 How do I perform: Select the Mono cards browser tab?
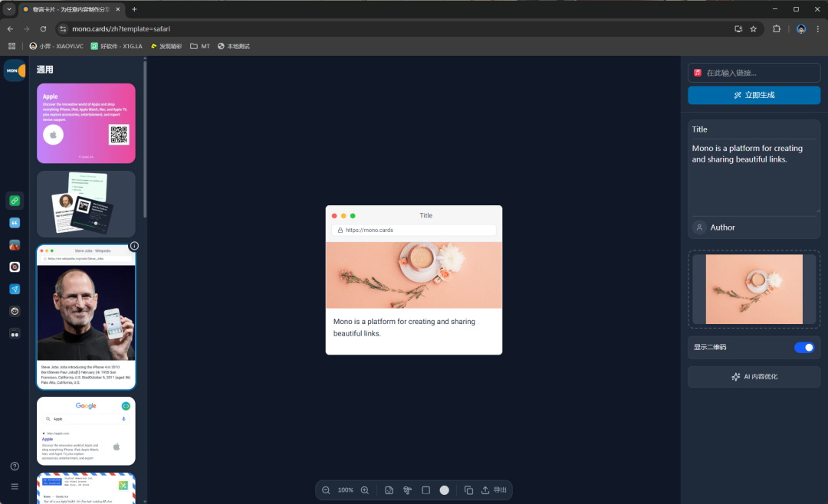coord(71,9)
